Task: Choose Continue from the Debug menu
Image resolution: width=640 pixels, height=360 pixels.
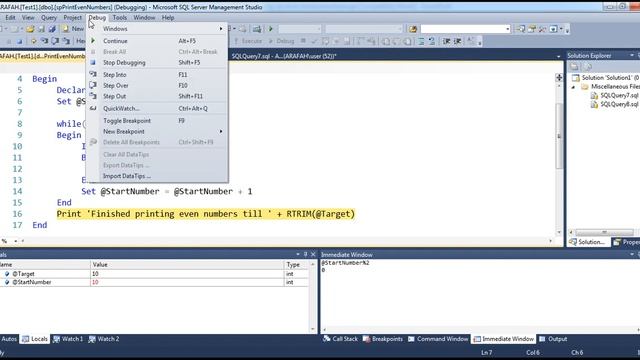Action: (x=157, y=41)
